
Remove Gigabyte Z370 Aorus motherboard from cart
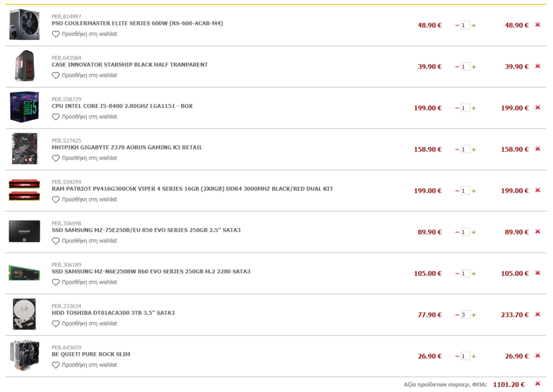point(538,149)
